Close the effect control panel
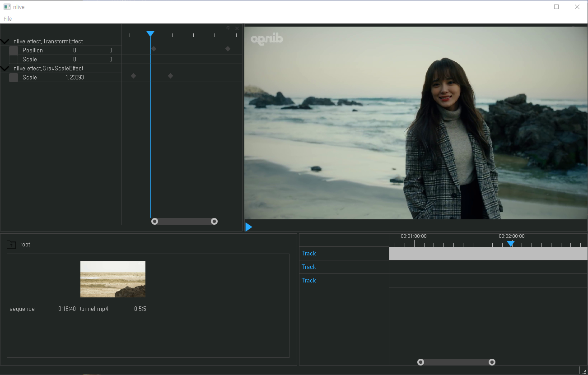 pyautogui.click(x=237, y=28)
